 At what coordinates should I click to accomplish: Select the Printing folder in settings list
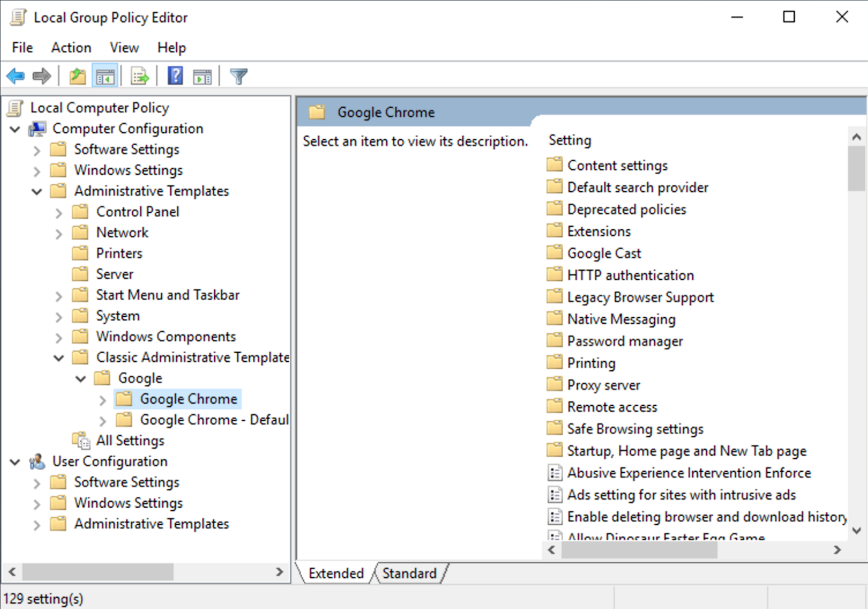click(591, 363)
